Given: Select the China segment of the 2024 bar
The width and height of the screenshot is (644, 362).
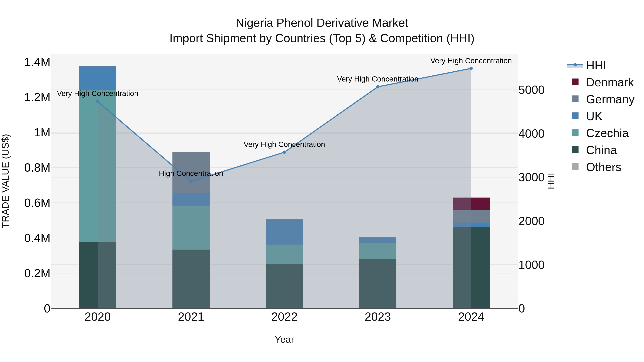Looking at the screenshot, I should pos(471,268).
